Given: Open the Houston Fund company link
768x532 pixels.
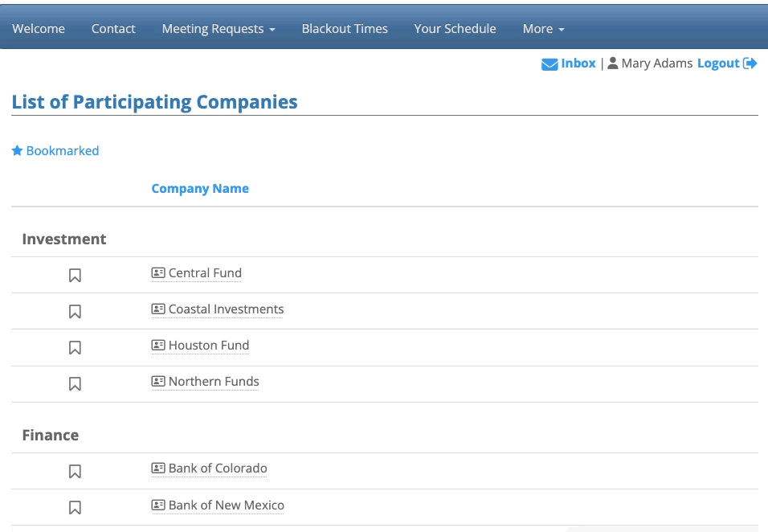Looking at the screenshot, I should tap(209, 346).
